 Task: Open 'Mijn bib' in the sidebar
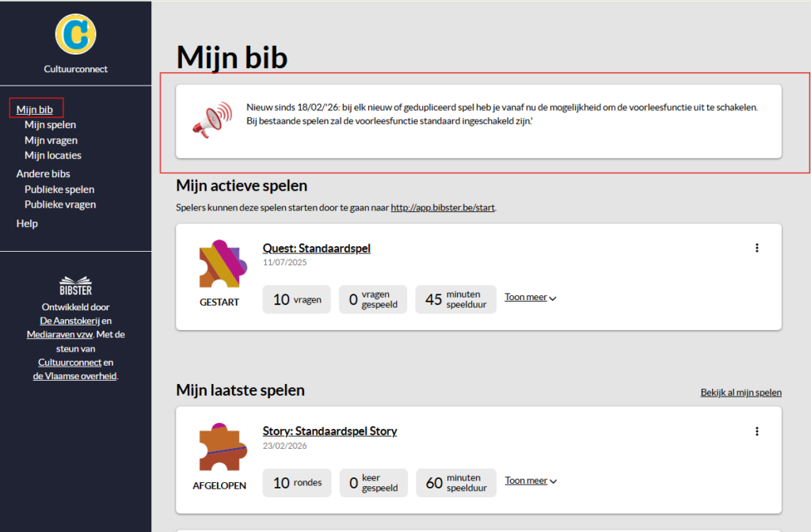pyautogui.click(x=35, y=109)
